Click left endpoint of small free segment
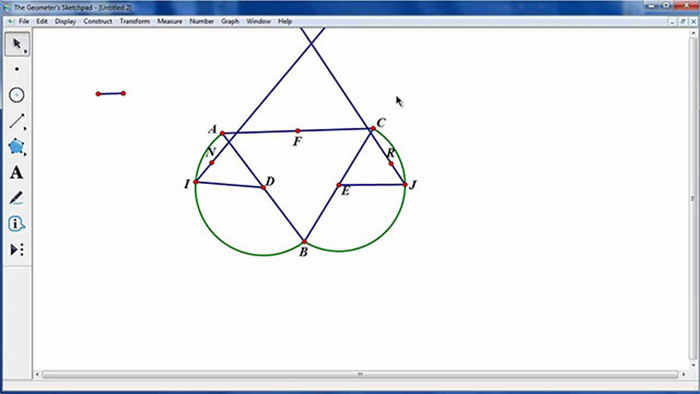700x394 pixels. [98, 94]
